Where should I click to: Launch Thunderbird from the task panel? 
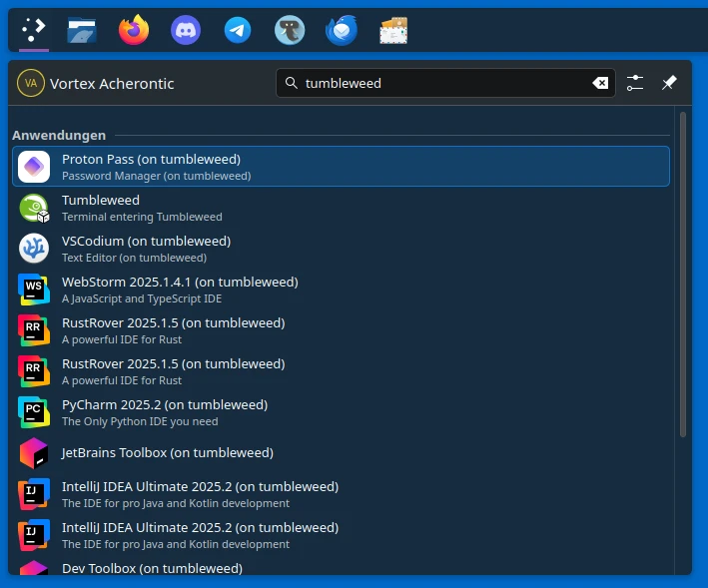[342, 30]
